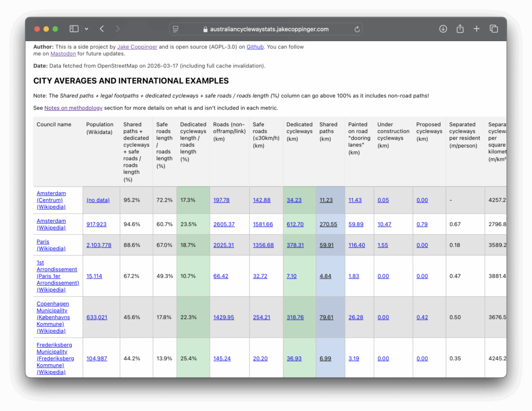532x411 pixels.
Task: Go back using the back arrow
Action: (102, 29)
